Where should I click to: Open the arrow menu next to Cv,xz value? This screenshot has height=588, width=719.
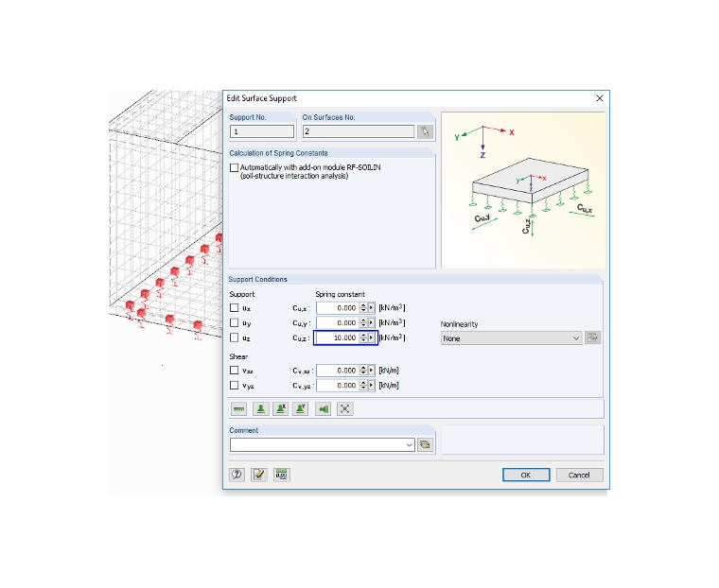pos(372,371)
